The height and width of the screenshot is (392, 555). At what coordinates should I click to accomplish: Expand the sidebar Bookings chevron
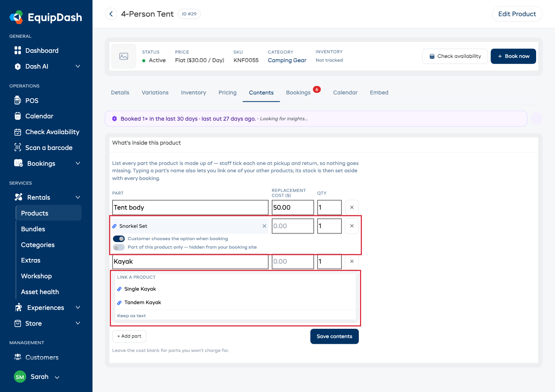click(78, 163)
